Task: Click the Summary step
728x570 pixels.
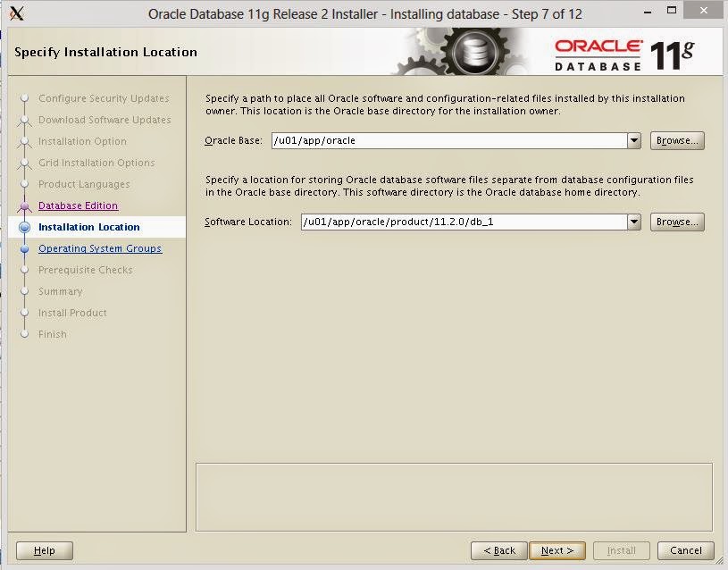Action: pyautogui.click(x=61, y=292)
